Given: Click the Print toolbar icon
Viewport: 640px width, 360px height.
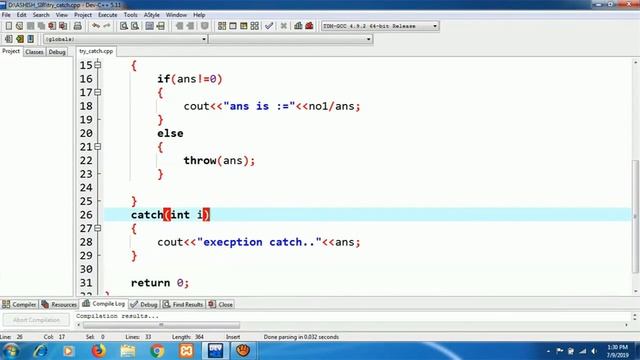Looking at the screenshot, I should tap(78, 26).
